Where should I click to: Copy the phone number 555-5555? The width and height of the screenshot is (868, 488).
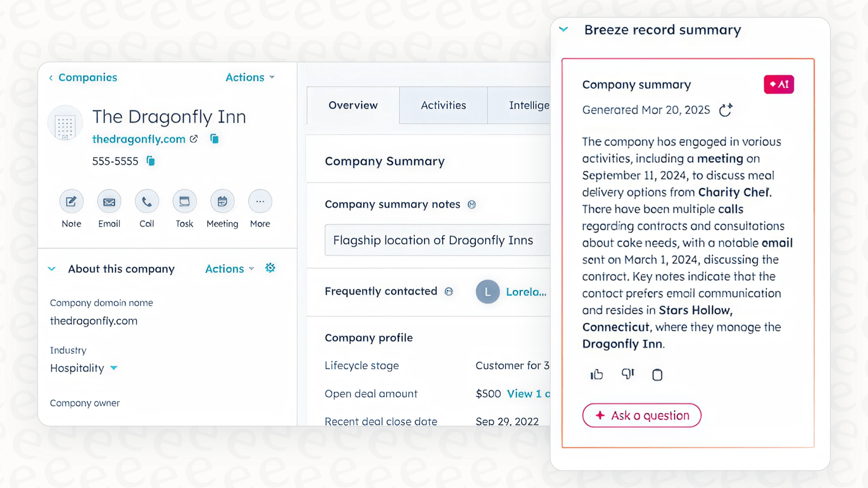tap(150, 161)
